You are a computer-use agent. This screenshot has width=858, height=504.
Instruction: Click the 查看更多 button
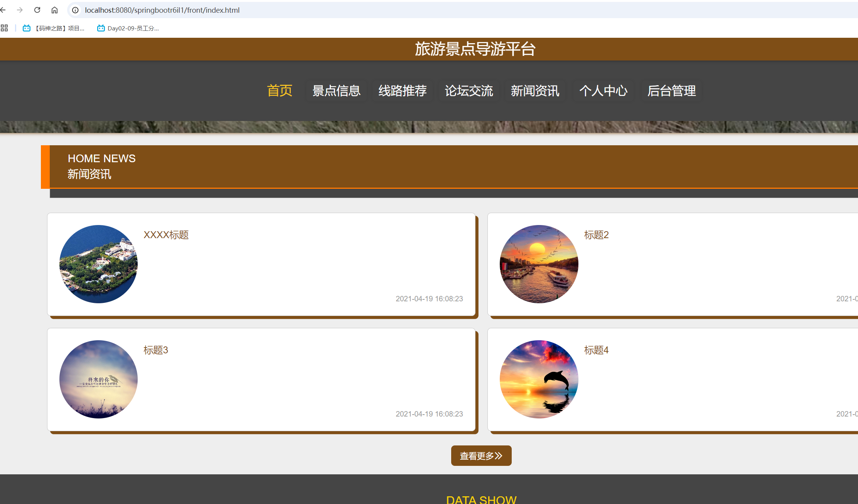(481, 455)
